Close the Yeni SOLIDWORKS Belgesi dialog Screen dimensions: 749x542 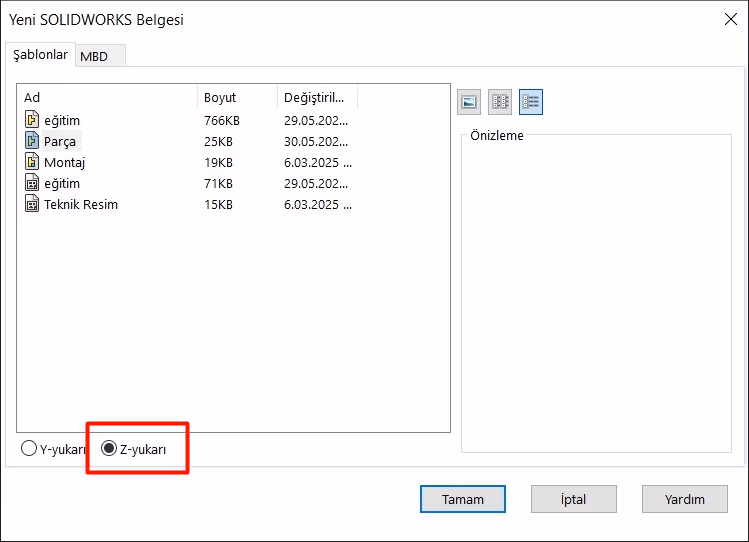pos(731,19)
